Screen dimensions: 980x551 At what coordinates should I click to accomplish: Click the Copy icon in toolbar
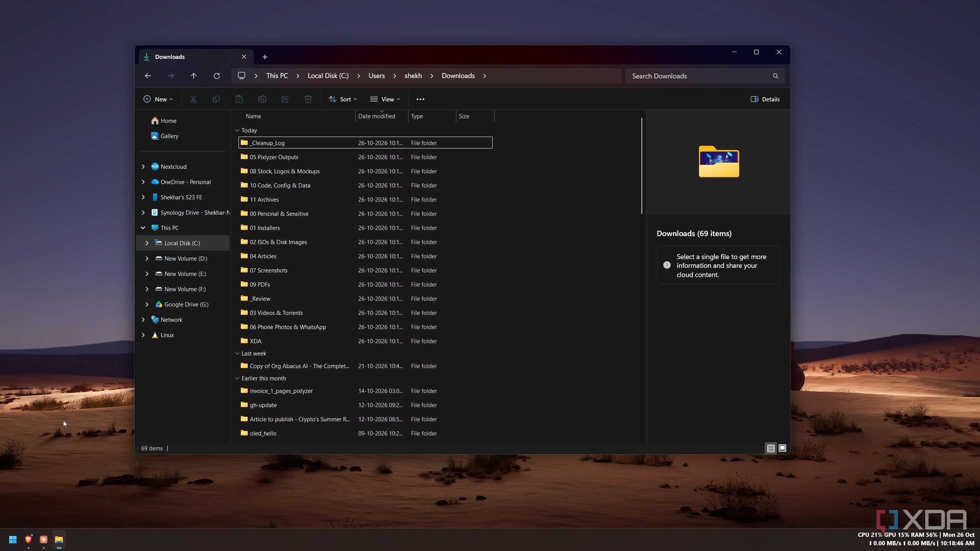[216, 99]
